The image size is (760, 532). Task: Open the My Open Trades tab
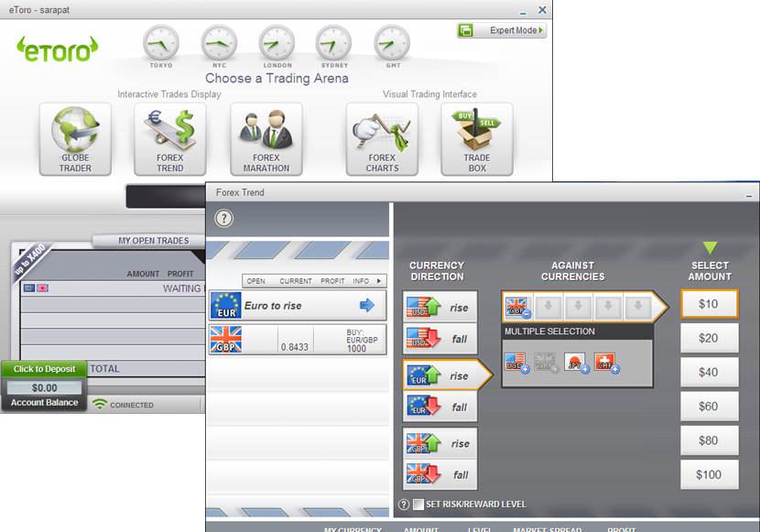point(154,241)
